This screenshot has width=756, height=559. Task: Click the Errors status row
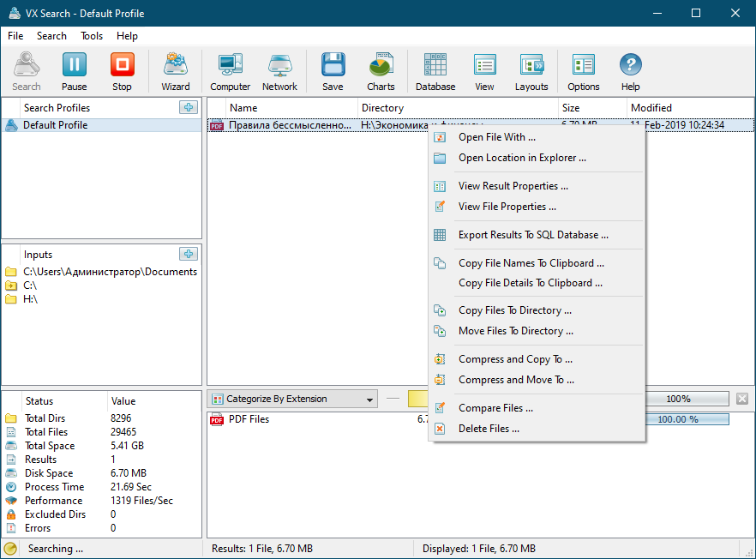[102, 528]
